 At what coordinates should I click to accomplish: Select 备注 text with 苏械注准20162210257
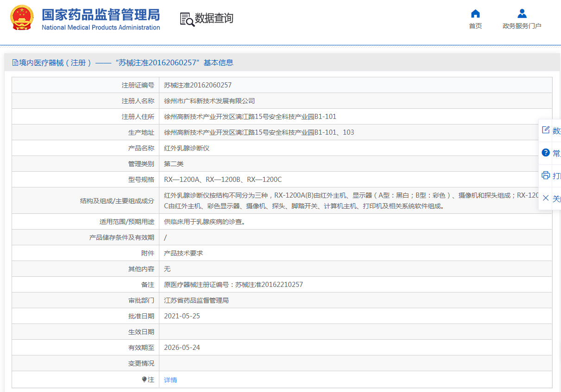(233, 285)
